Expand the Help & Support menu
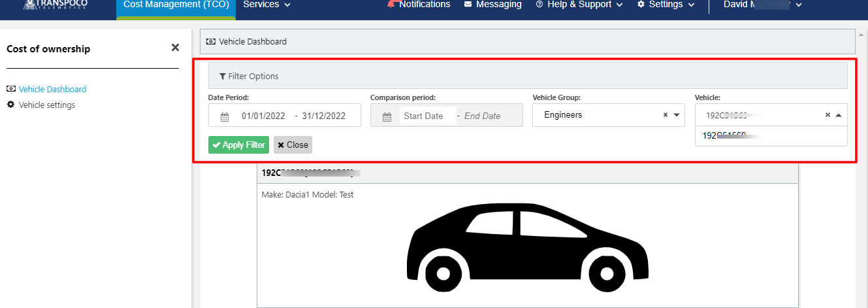The image size is (868, 308). 579,5
